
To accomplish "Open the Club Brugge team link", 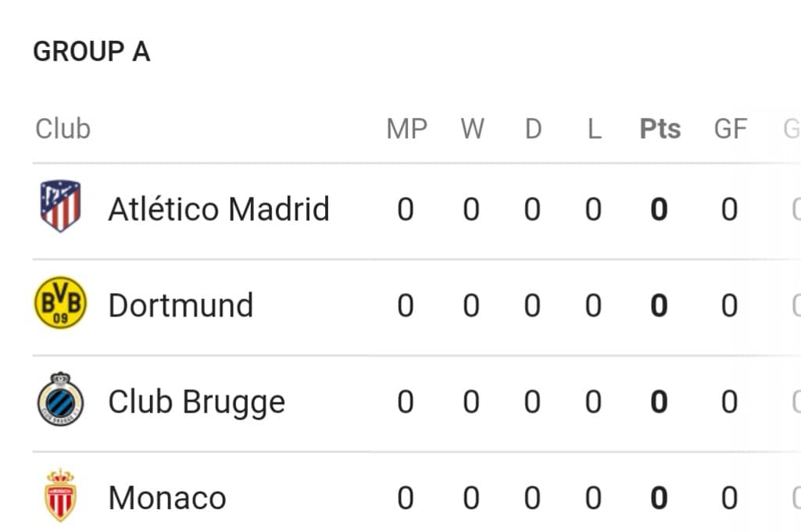I will pos(197,402).
